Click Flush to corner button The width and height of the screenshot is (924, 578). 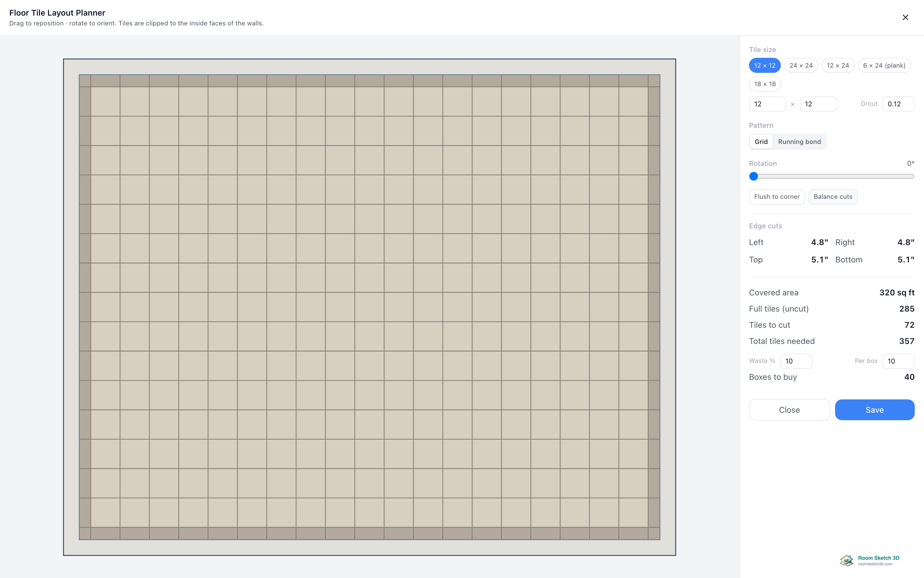[777, 197]
